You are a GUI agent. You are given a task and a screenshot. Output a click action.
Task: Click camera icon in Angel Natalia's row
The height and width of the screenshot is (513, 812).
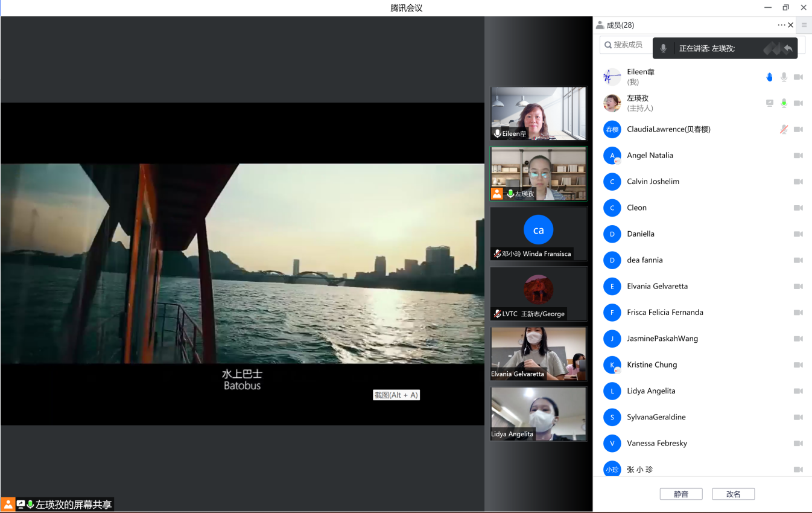(x=798, y=156)
